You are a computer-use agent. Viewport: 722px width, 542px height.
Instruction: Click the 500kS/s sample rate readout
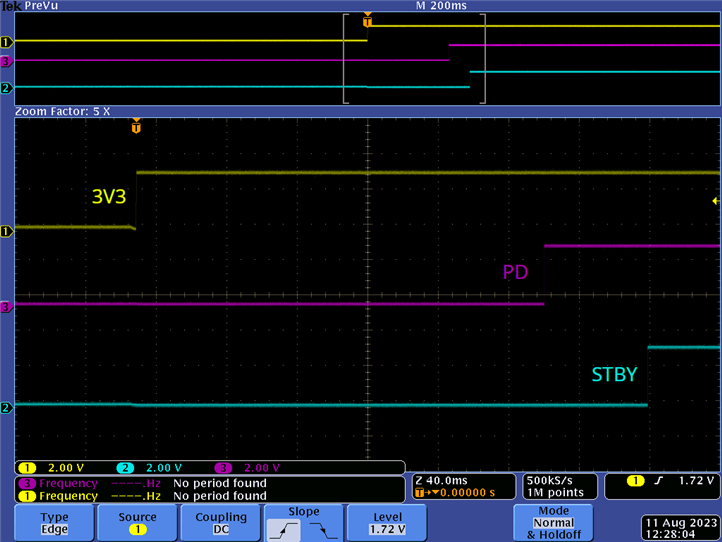click(x=549, y=480)
